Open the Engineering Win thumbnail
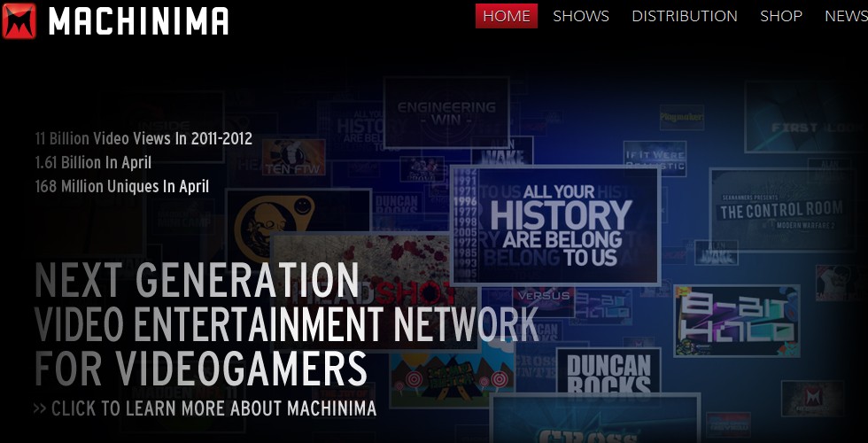 click(x=446, y=113)
